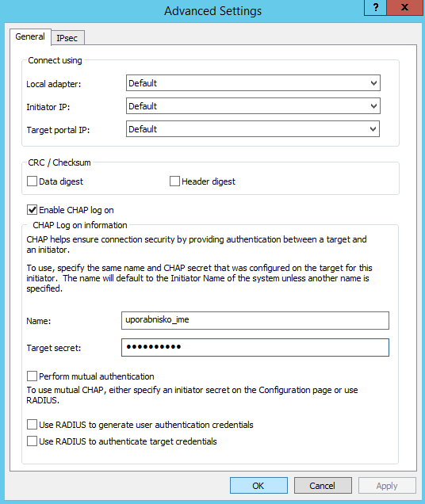
Task: Click the Apply button
Action: pos(387,485)
